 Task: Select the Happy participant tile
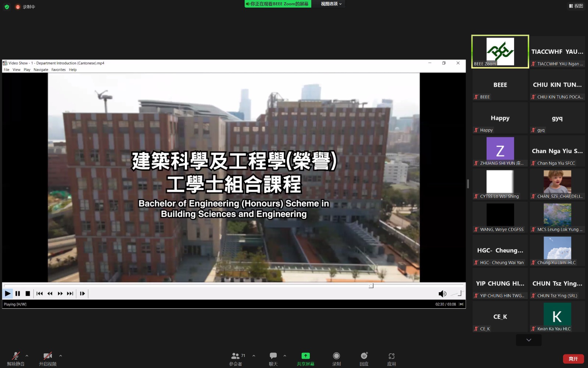(500, 118)
